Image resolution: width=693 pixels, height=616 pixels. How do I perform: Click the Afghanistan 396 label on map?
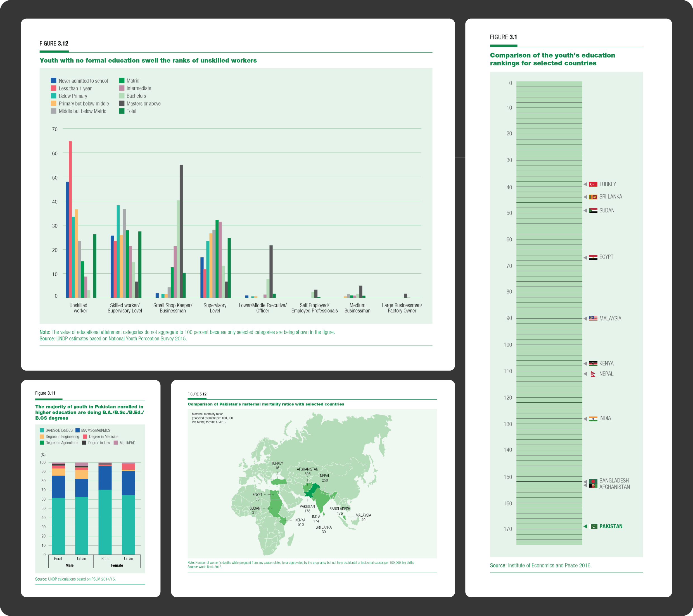pyautogui.click(x=307, y=471)
